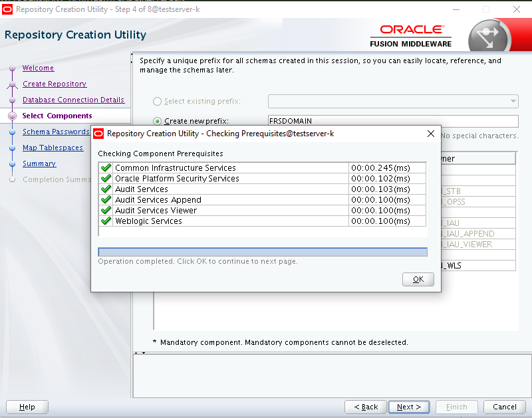This screenshot has width=532, height=418.
Task: Open the Database Connection Details step
Action: pyautogui.click(x=73, y=100)
